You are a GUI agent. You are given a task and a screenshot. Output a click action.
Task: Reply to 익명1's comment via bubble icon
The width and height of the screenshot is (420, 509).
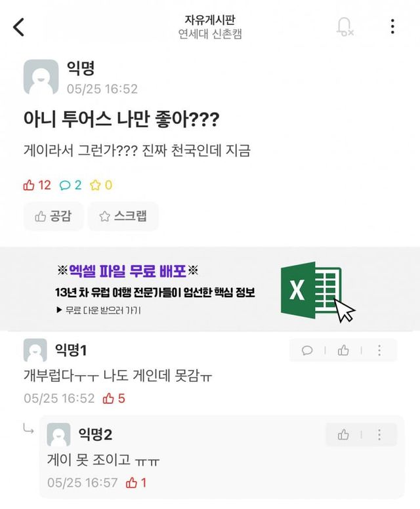307,350
